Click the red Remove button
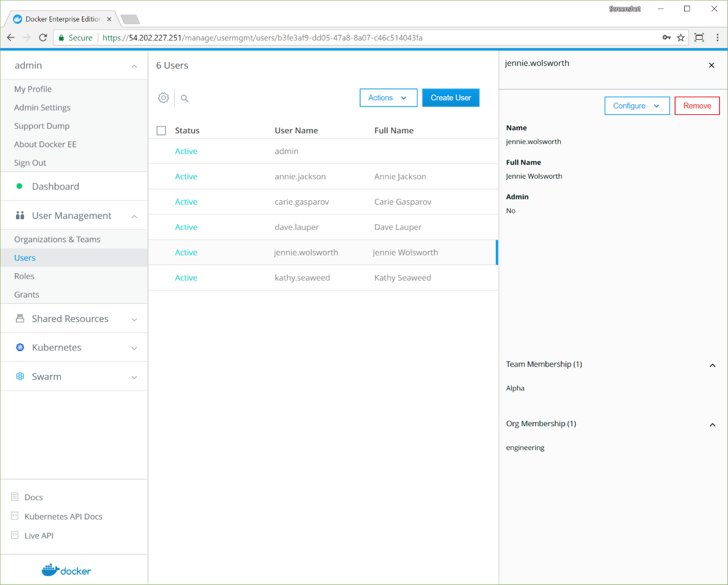The width and height of the screenshot is (728, 585). coord(697,106)
